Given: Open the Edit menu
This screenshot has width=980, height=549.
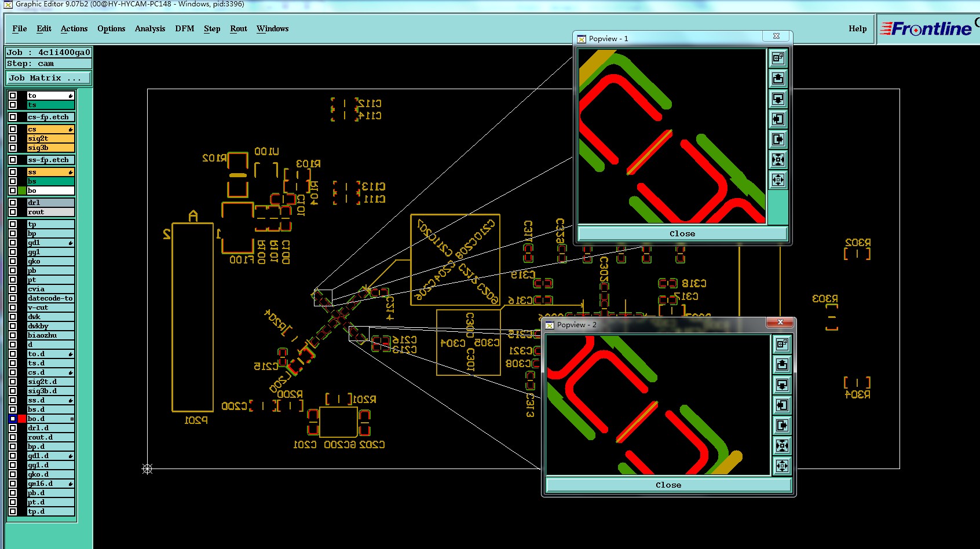Looking at the screenshot, I should (x=44, y=28).
